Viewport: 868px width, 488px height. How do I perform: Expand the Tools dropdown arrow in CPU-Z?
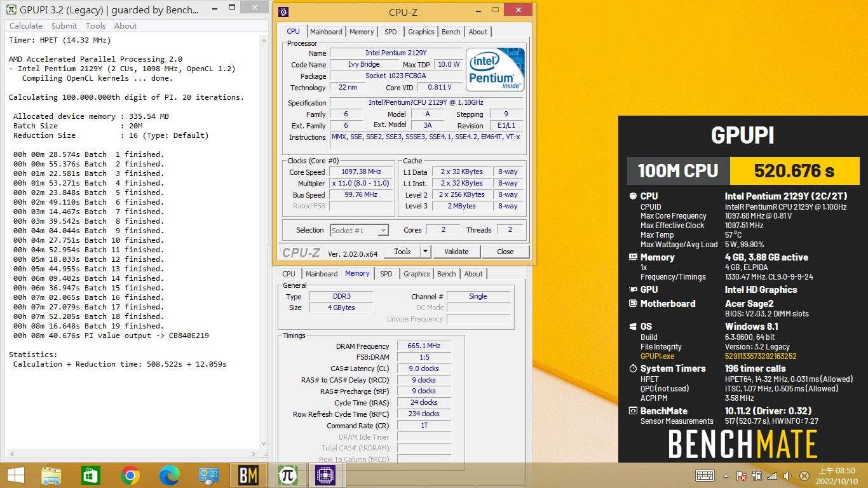click(425, 252)
